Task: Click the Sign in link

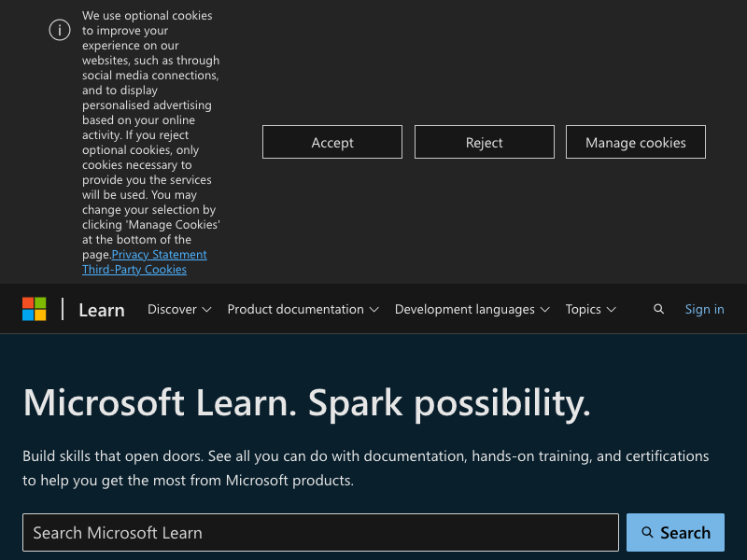Action: pos(704,310)
